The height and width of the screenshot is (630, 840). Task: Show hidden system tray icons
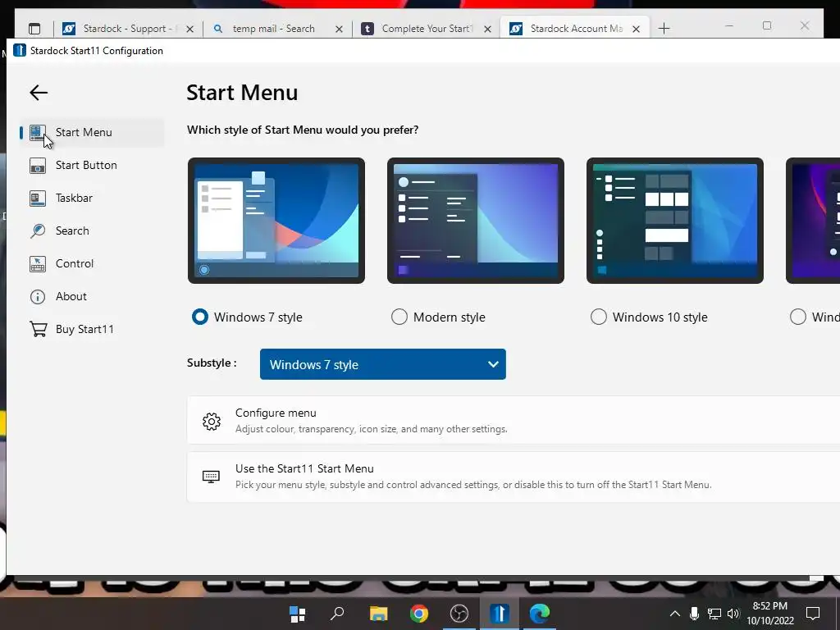tap(675, 614)
